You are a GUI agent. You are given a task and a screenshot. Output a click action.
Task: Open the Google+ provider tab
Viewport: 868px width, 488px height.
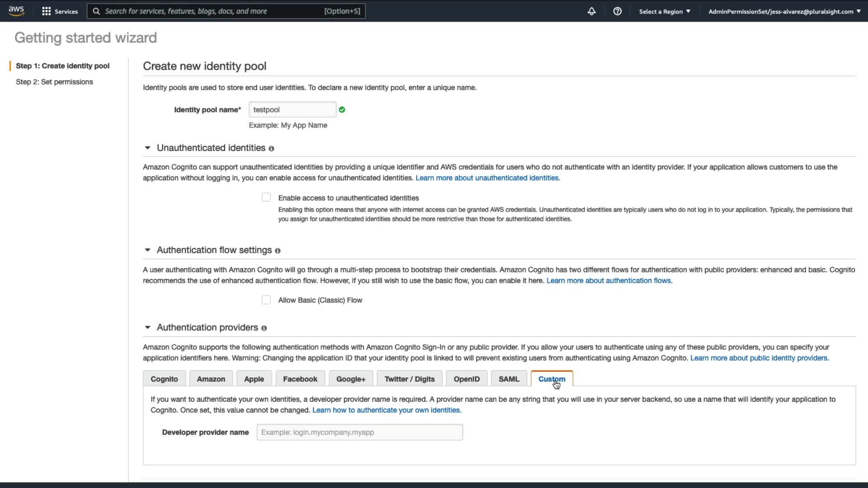[351, 379]
